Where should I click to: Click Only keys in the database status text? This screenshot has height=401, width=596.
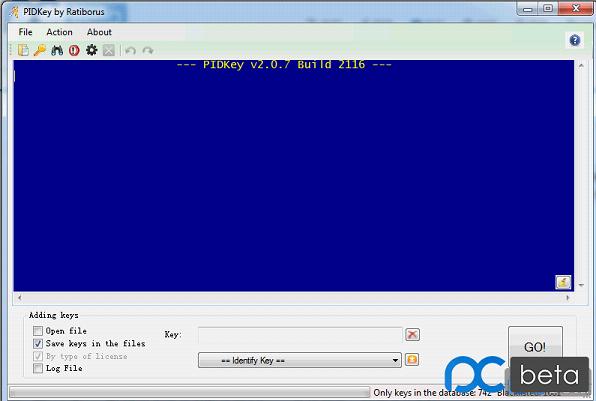coord(432,393)
